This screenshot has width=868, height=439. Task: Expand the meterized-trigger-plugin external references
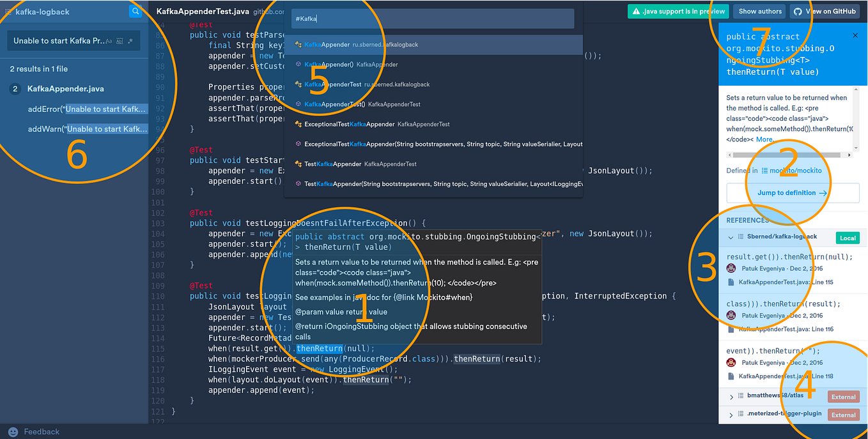click(732, 413)
